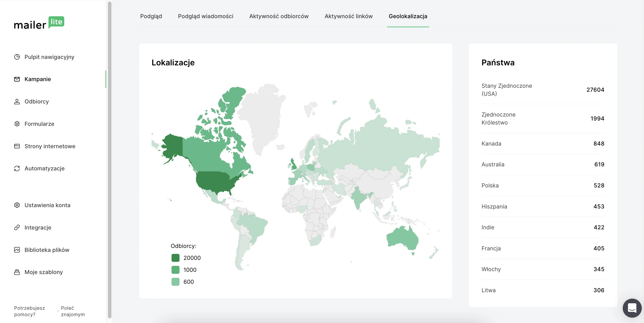Click the Odbiorcy person icon

tap(17, 101)
